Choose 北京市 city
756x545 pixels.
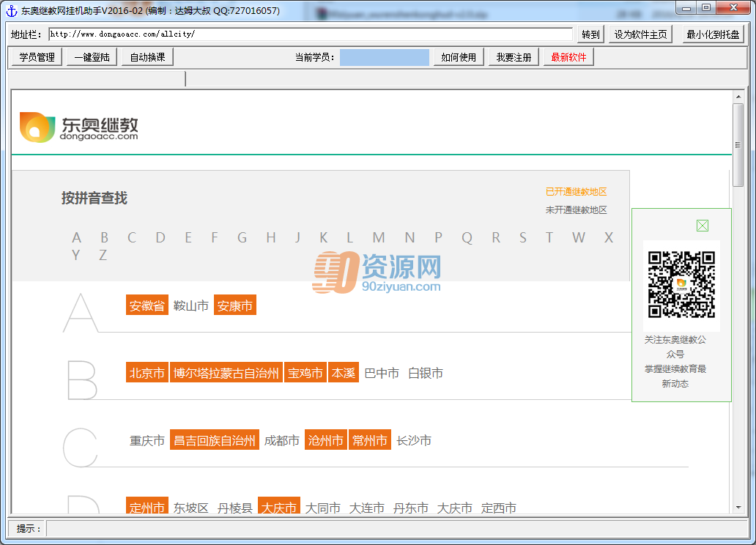click(x=147, y=373)
